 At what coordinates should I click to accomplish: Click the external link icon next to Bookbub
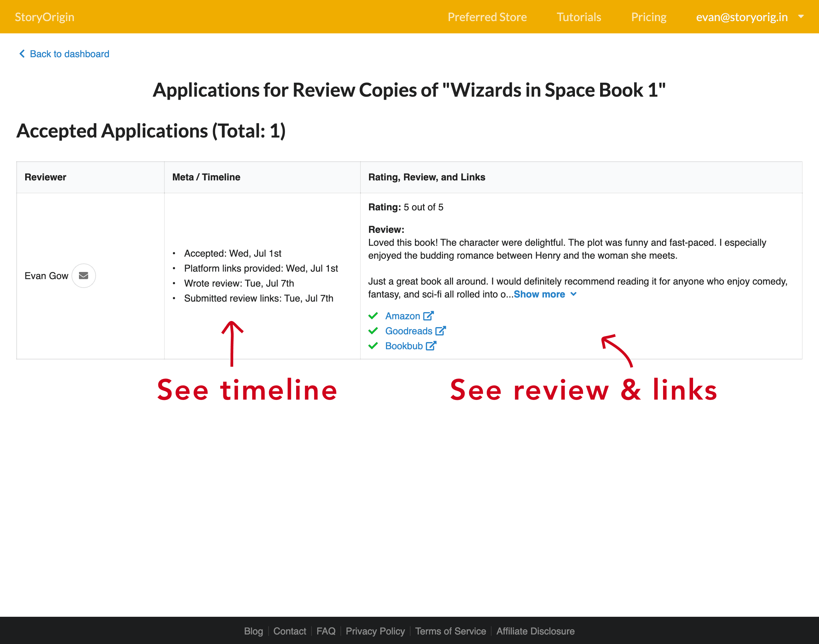431,346
